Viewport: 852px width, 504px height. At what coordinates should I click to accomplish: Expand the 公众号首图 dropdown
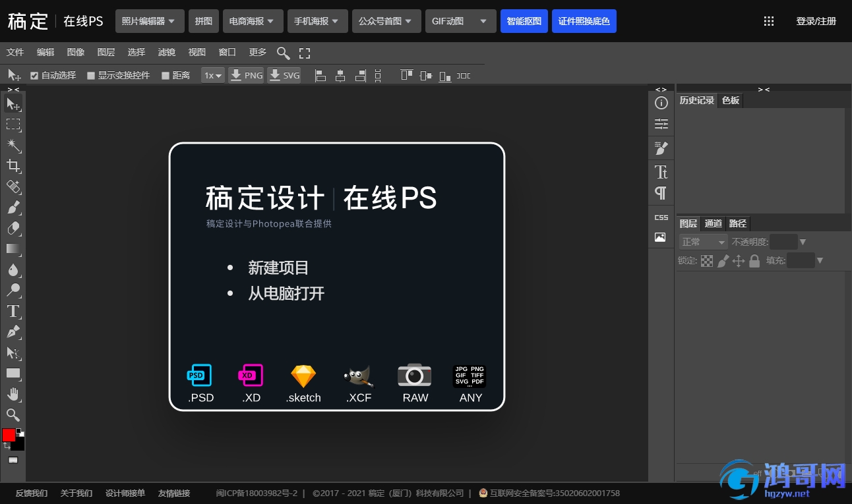coord(386,21)
